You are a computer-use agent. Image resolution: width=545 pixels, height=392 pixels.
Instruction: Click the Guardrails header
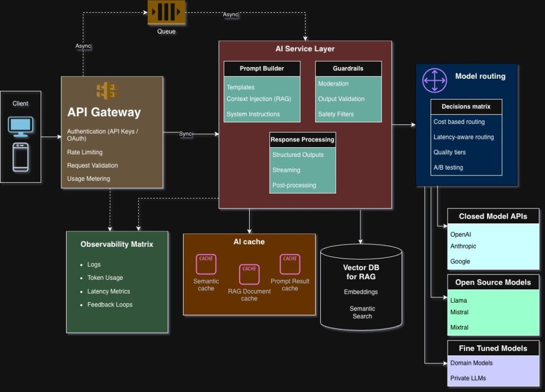(x=348, y=69)
